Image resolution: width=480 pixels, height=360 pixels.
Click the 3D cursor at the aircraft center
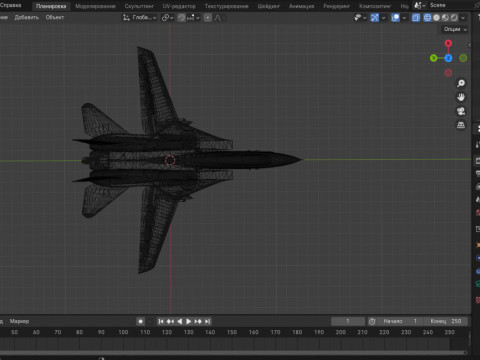(x=170, y=160)
